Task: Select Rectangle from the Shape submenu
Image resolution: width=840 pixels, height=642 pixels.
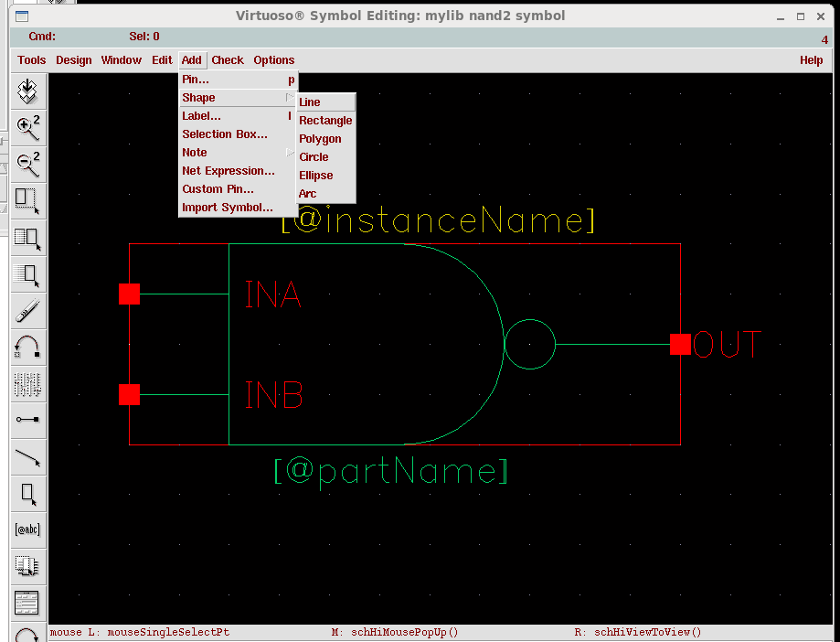Action: (x=325, y=120)
